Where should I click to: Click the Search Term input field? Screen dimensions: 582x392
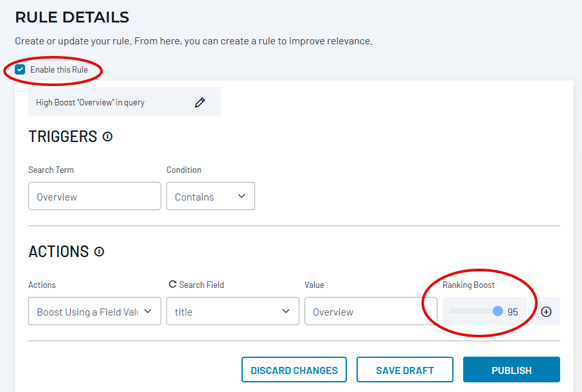click(94, 197)
